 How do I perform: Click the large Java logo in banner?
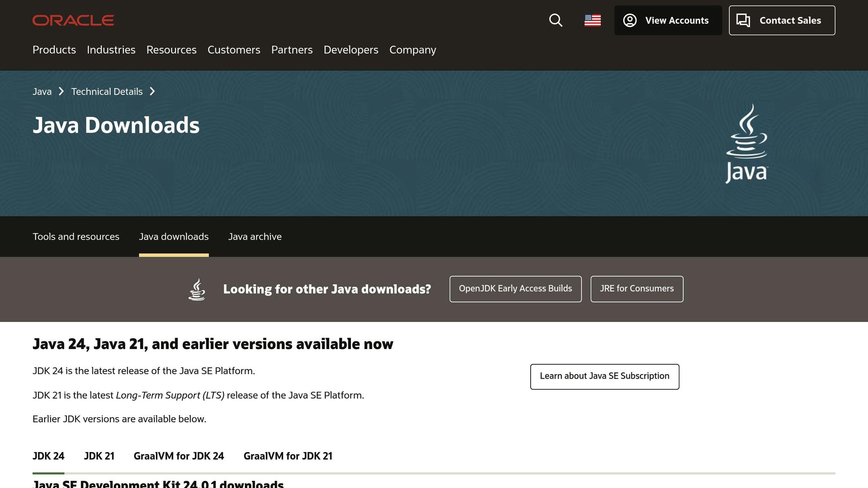click(x=746, y=144)
